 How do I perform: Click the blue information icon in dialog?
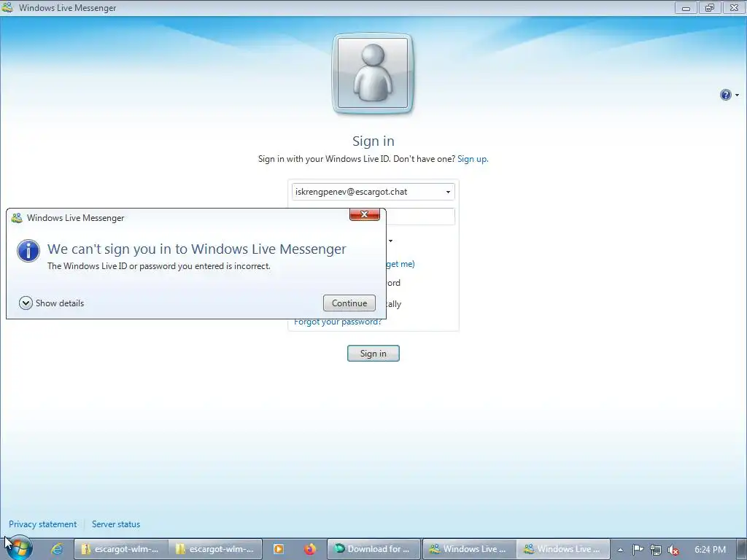point(28,251)
